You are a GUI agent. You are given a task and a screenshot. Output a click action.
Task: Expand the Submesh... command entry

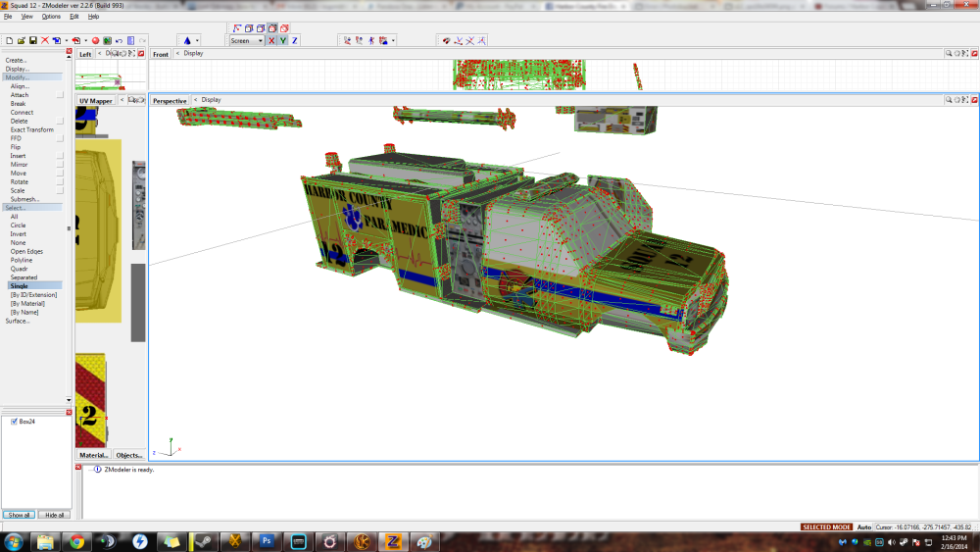click(x=25, y=199)
